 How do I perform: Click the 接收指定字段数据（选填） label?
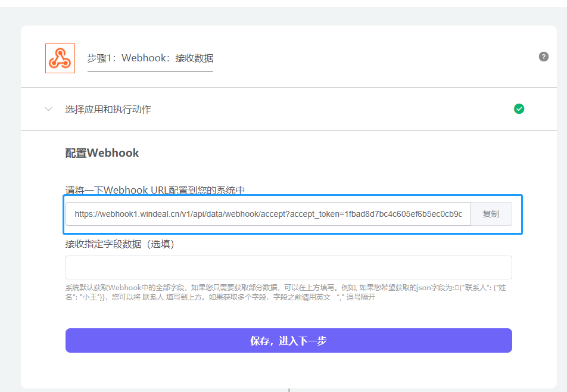coord(120,244)
